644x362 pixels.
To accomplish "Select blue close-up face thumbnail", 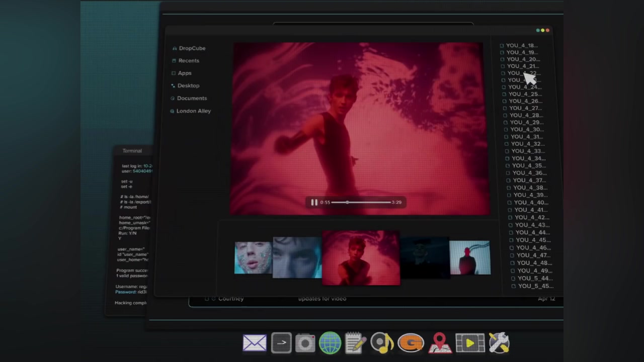I will (297, 257).
